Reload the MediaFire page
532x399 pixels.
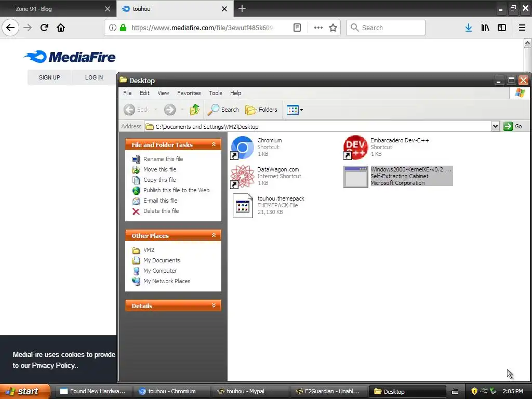click(44, 28)
